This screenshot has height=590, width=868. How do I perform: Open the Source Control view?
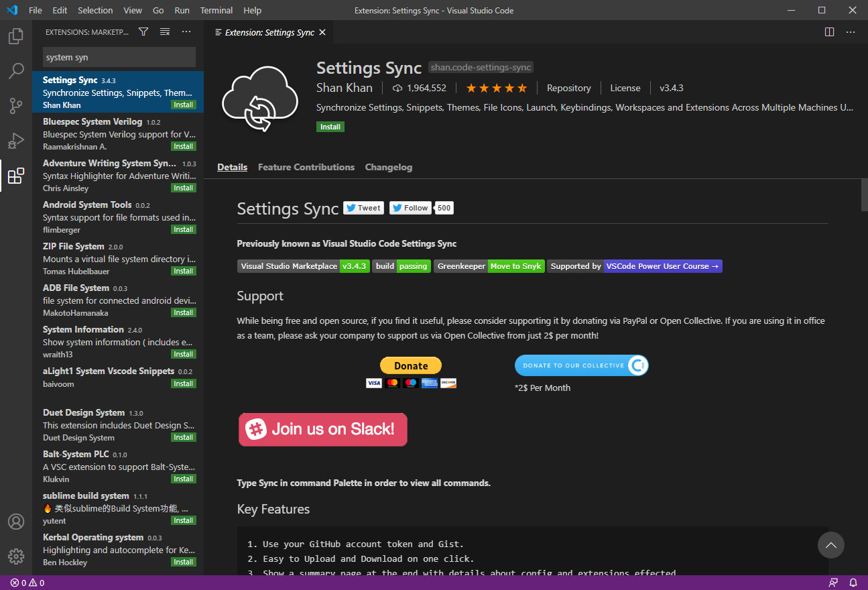tap(16, 105)
